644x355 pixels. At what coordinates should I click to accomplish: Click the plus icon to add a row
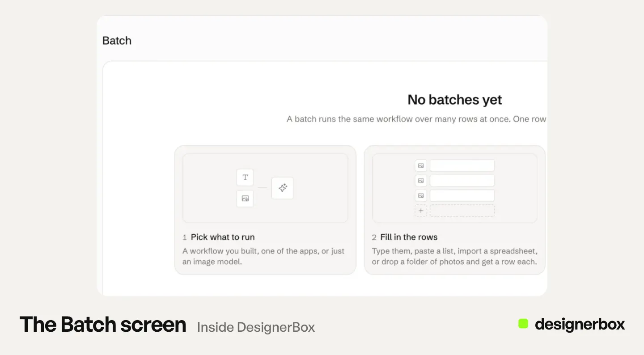421,211
